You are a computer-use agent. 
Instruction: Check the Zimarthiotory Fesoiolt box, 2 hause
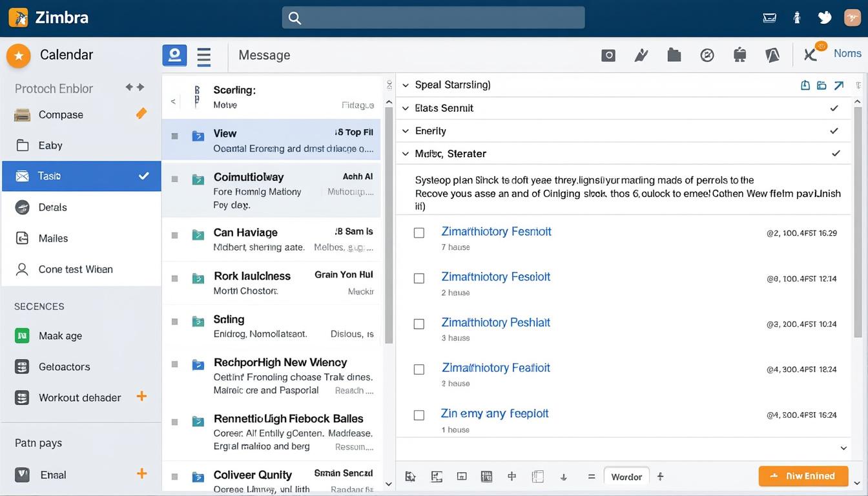pyautogui.click(x=419, y=278)
